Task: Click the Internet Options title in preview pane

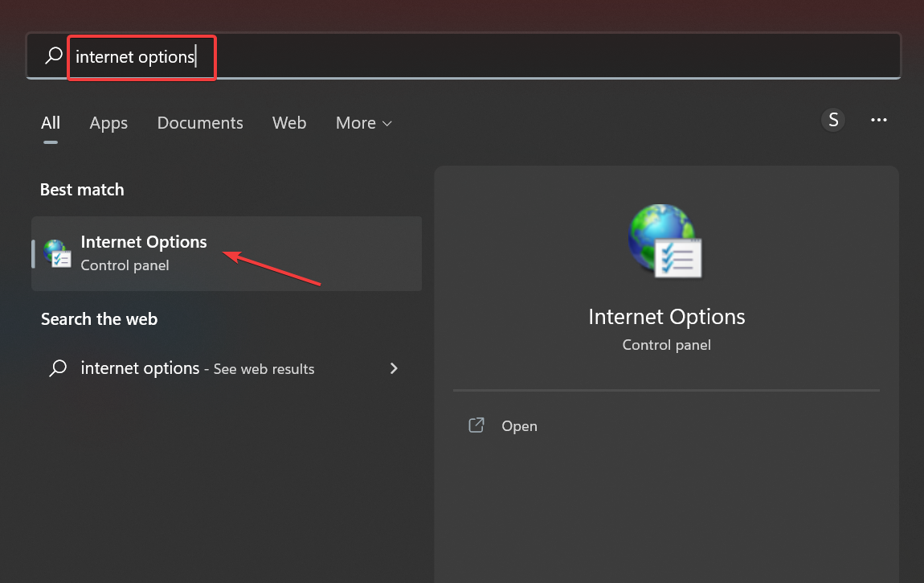Action: click(x=666, y=317)
